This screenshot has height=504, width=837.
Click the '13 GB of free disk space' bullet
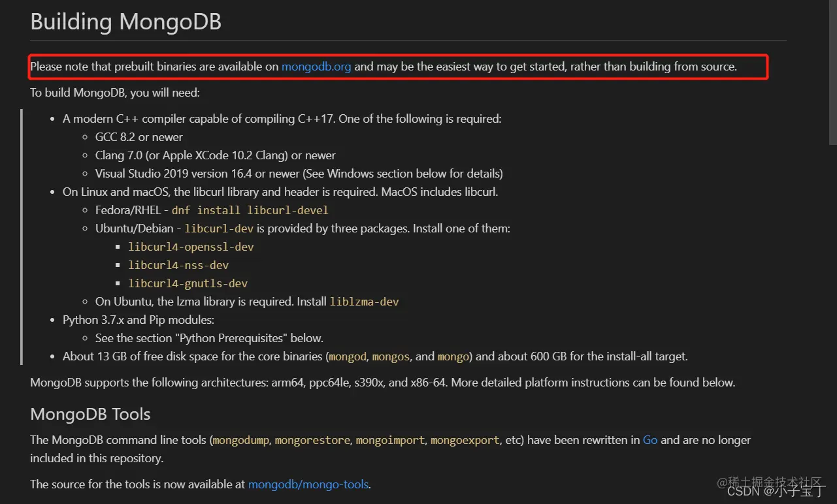375,356
